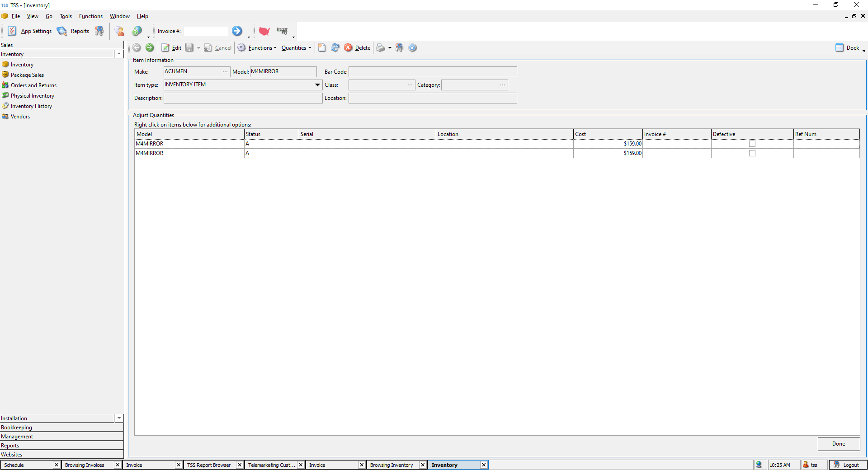This screenshot has height=470, width=868.
Task: Open the globe help icon
Action: point(137,31)
